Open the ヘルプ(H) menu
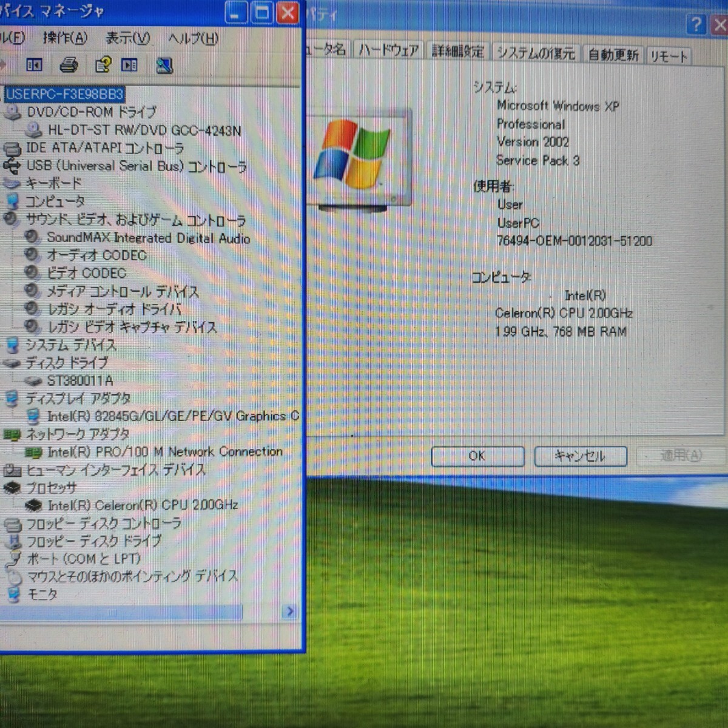This screenshot has width=728, height=728. pyautogui.click(x=194, y=39)
